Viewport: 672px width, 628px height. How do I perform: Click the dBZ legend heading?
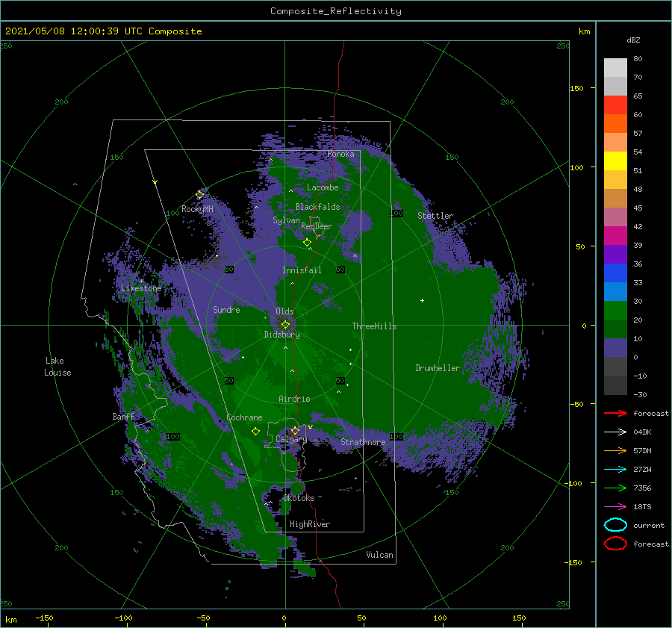633,40
